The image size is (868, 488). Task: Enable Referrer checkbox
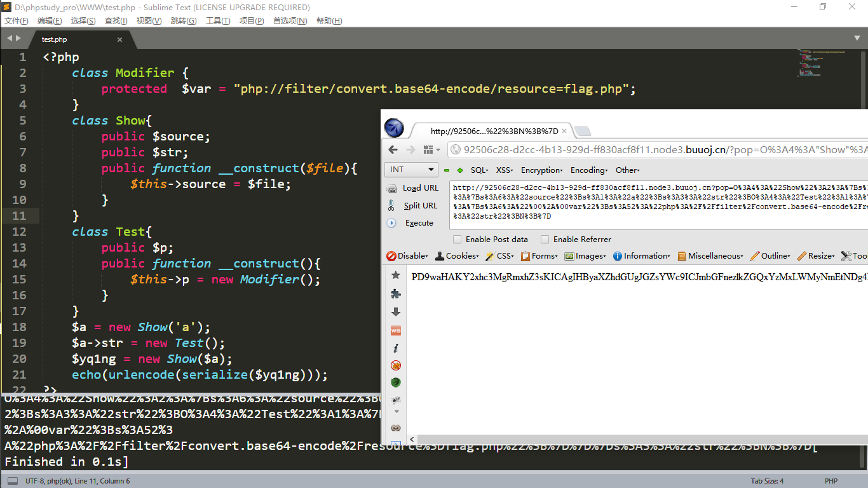[x=545, y=240]
